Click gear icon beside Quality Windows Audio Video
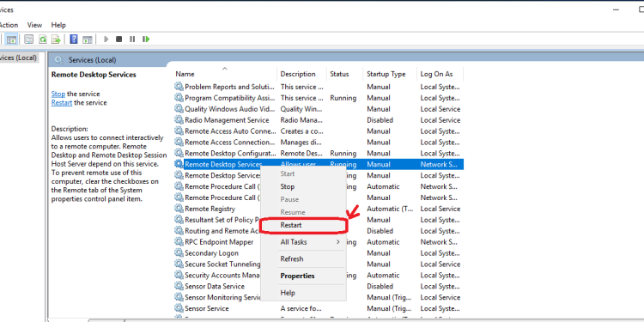 [179, 109]
